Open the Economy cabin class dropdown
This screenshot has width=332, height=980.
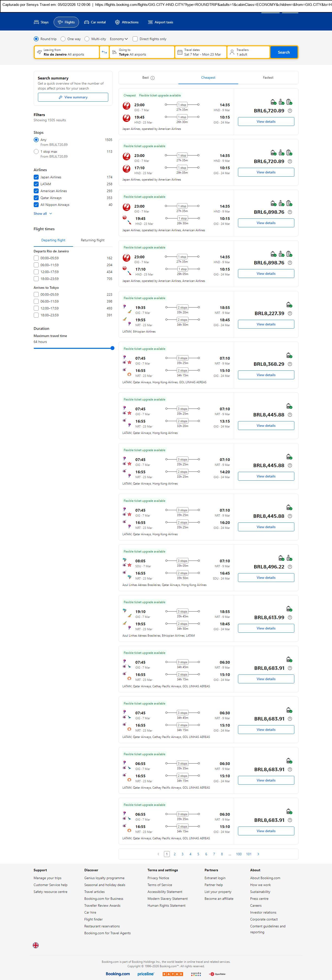119,39
